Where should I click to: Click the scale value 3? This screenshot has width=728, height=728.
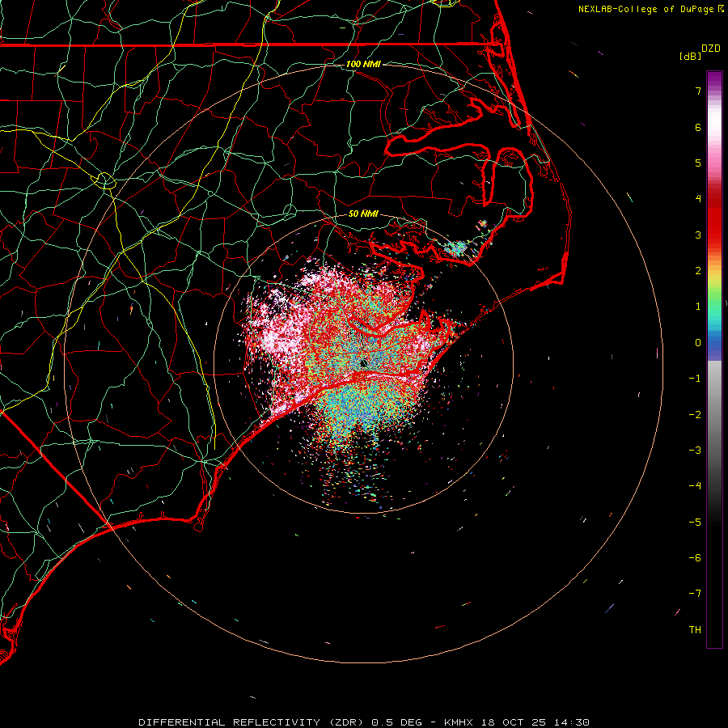(698, 235)
